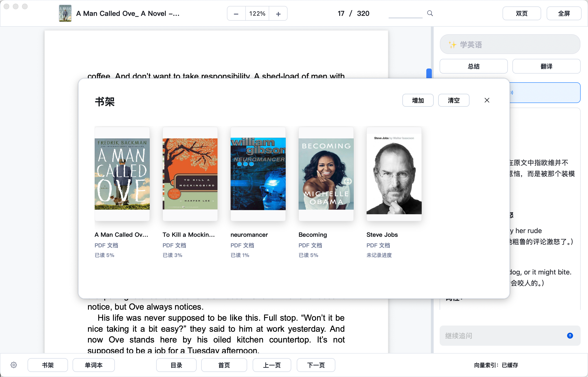This screenshot has height=377, width=588.
Task: Enter 全屏 fullscreen mode
Action: pyautogui.click(x=564, y=14)
